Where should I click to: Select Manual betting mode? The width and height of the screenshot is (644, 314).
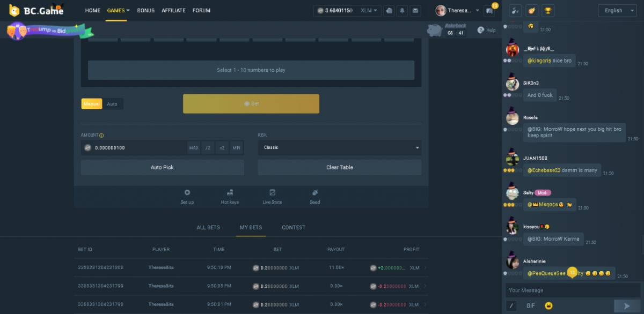coord(92,104)
